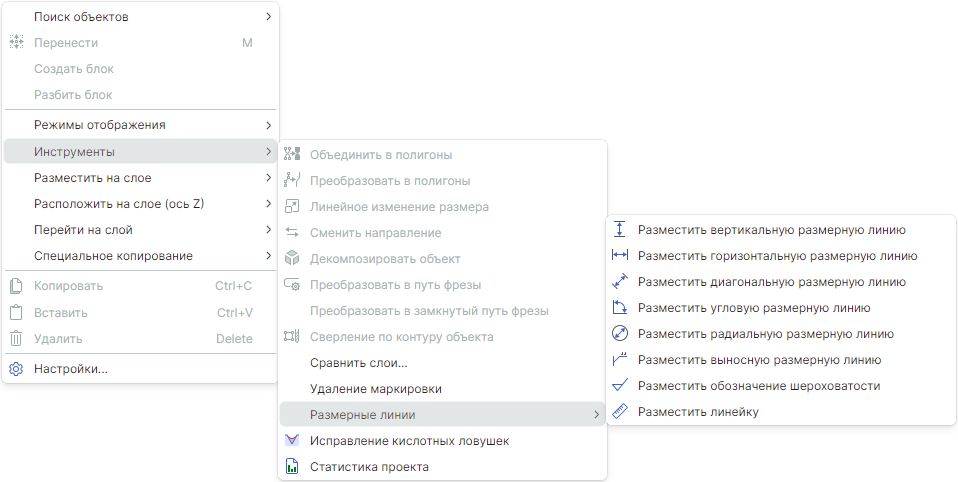Viewport: 958px width, 482px height.
Task: Choose Разместить радиальную размерную линию
Action: pyautogui.click(x=781, y=334)
